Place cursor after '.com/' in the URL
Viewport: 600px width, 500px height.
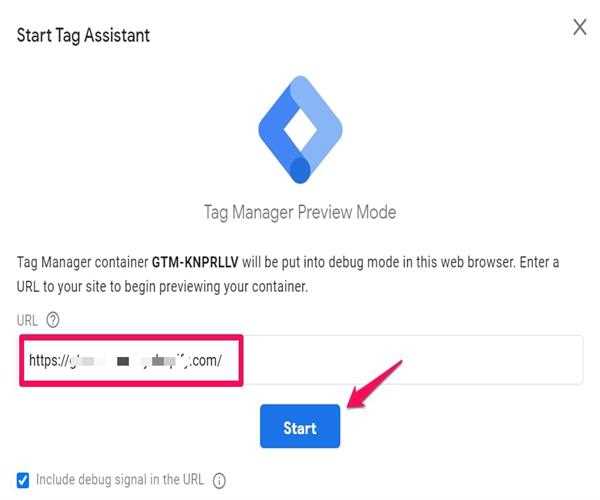pyautogui.click(x=222, y=360)
